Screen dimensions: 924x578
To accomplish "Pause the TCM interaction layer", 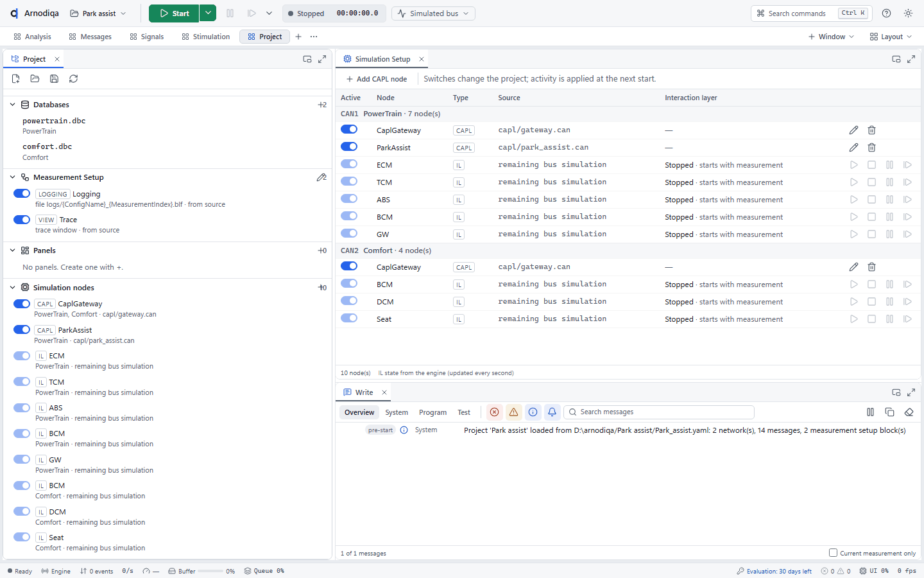I will point(889,182).
